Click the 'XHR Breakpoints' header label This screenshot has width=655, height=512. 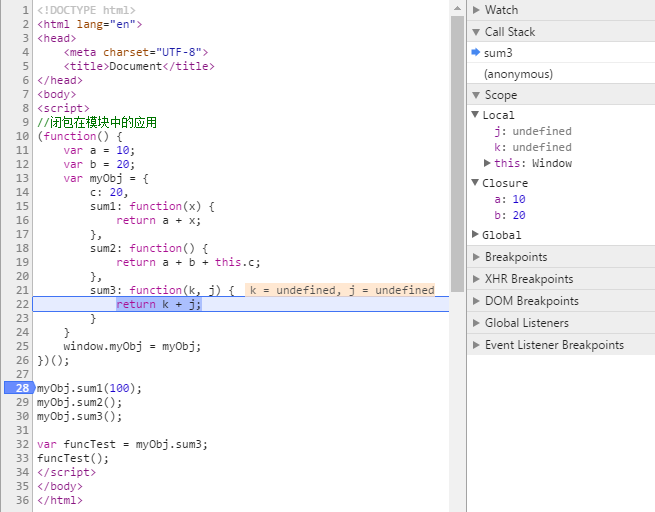click(529, 279)
